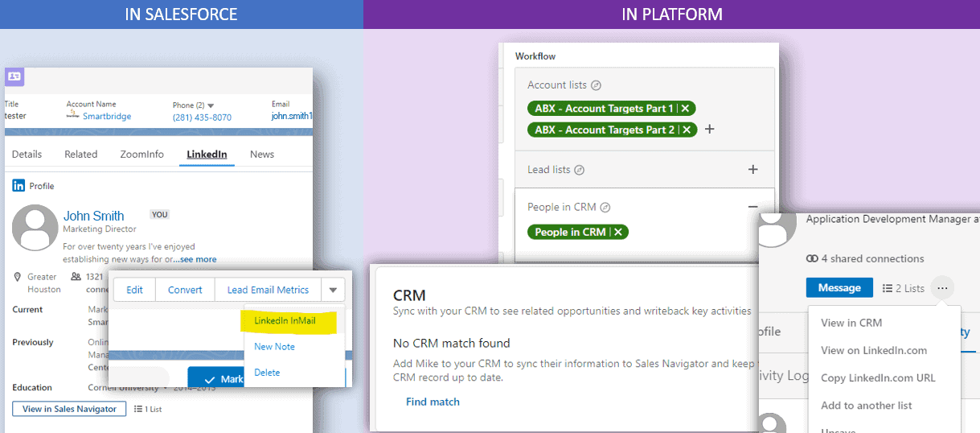Select View on LinkedIn.com menu item
The image size is (980, 433).
[x=874, y=350]
